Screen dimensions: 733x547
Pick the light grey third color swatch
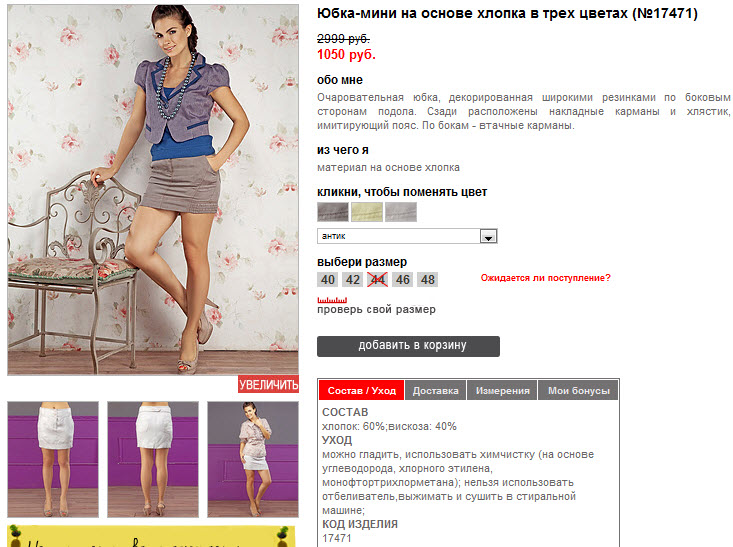401,212
